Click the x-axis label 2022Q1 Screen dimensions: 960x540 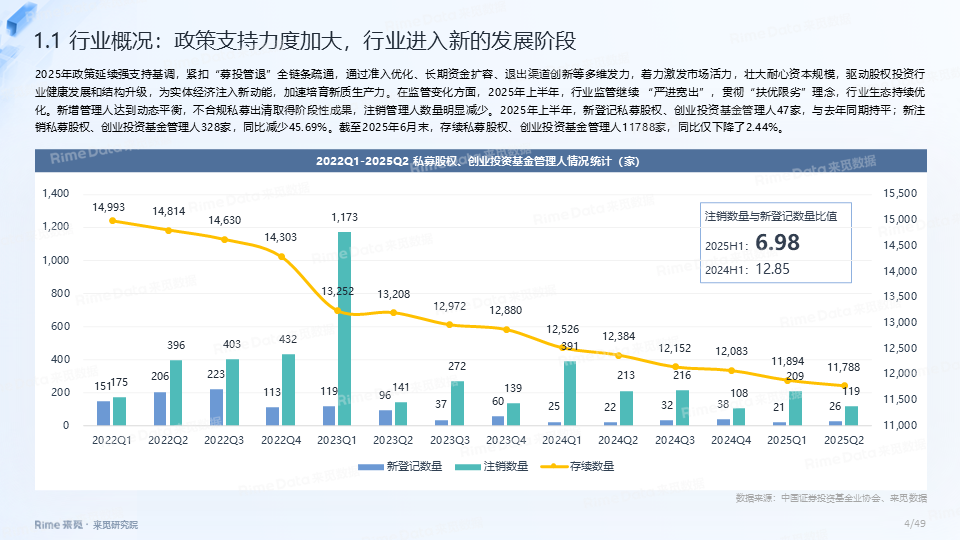click(x=111, y=440)
